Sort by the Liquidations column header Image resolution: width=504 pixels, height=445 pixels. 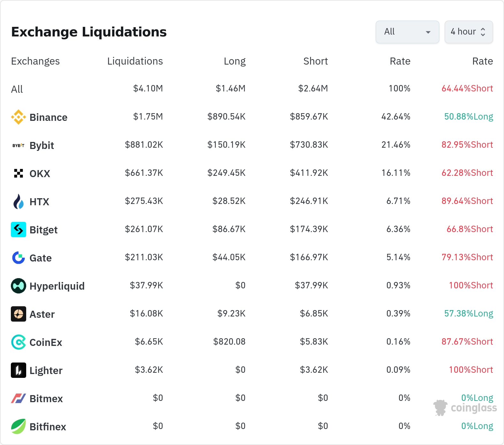click(135, 61)
